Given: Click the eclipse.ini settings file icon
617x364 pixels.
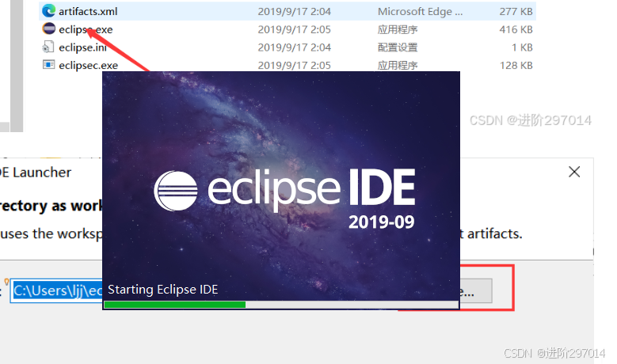Looking at the screenshot, I should [x=48, y=47].
